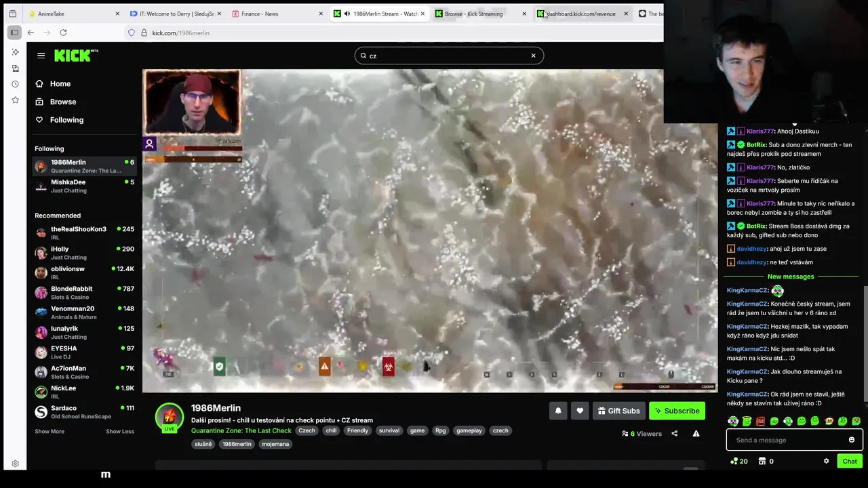This screenshot has width=868, height=488.
Task: Toggle notifications with the bell button
Action: [558, 411]
